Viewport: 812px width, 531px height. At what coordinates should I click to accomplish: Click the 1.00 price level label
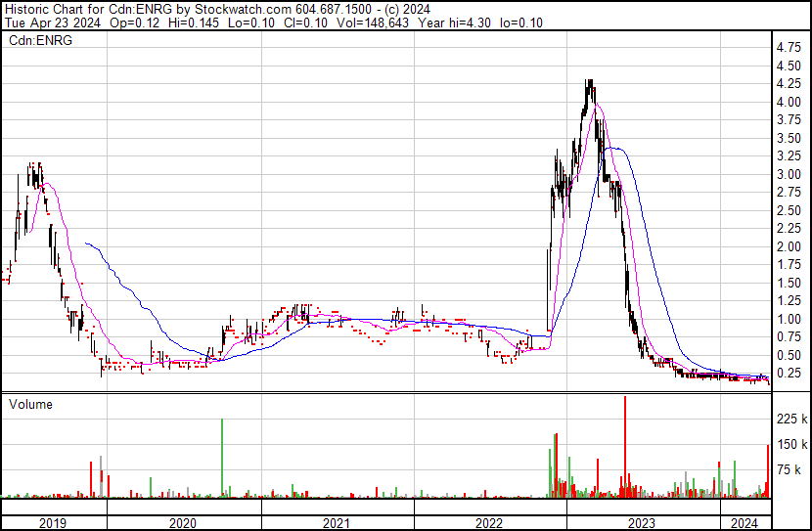coord(788,319)
